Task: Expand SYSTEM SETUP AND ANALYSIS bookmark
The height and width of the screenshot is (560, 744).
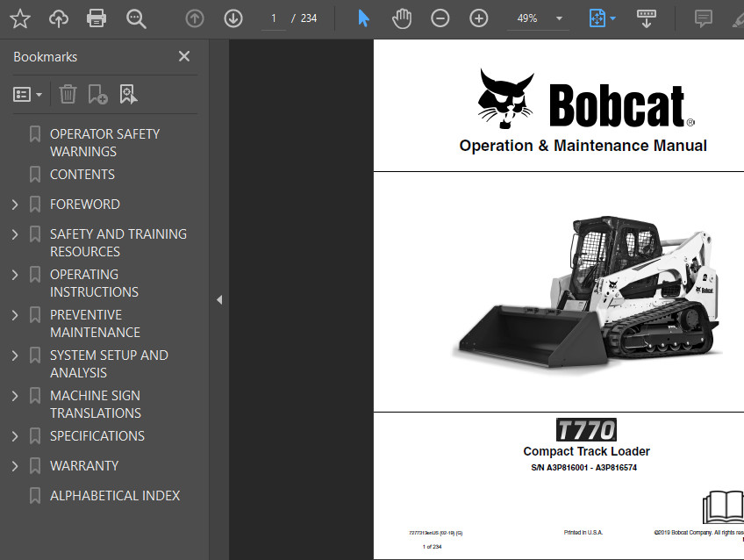Action: [x=15, y=355]
